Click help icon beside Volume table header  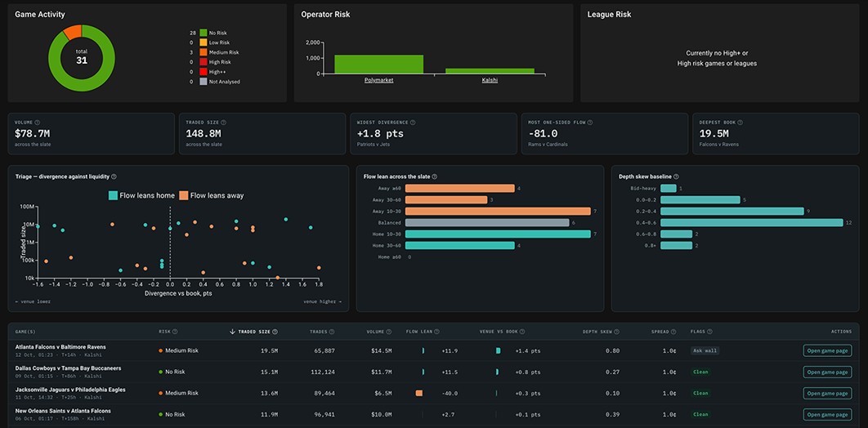pos(389,332)
